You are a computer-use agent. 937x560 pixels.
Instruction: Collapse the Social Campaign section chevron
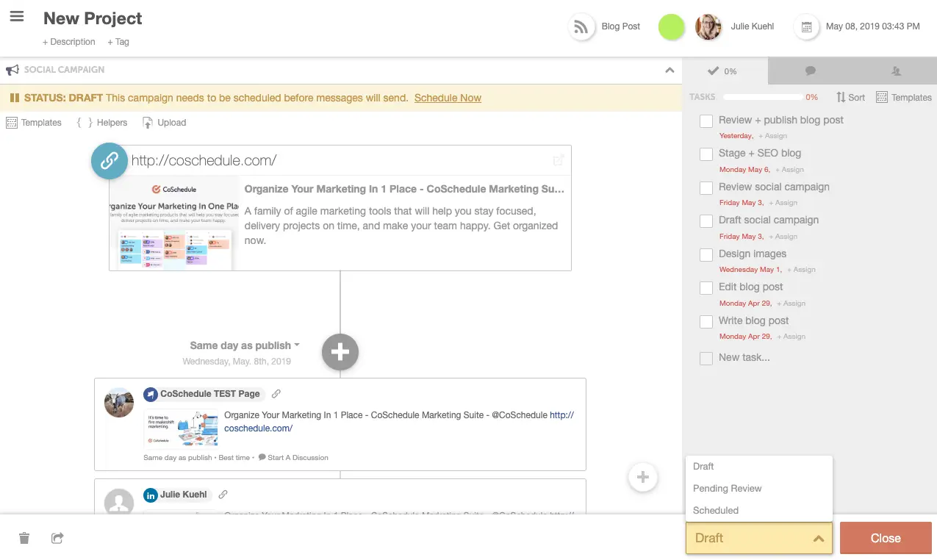click(x=669, y=71)
